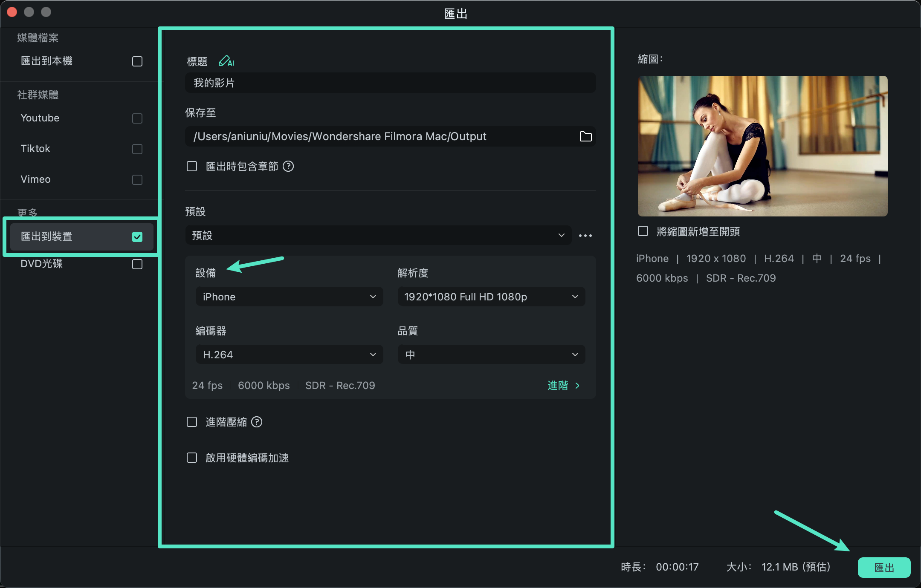Click the 12.1 MB estimated size text
Image resolution: width=921 pixels, height=588 pixels.
point(796,567)
